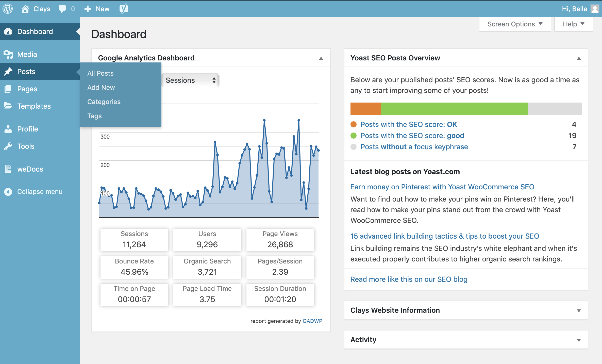Open the Sessions metric dropdown

190,80
